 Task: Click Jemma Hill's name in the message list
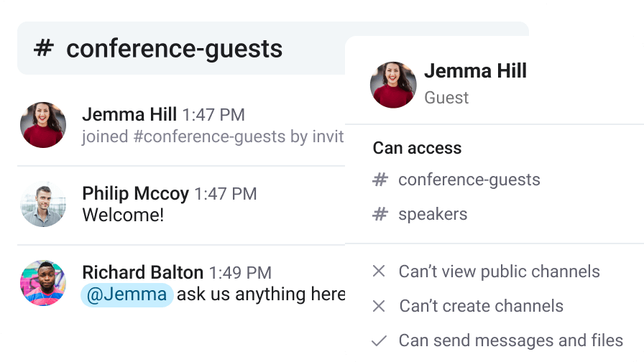coord(129,114)
